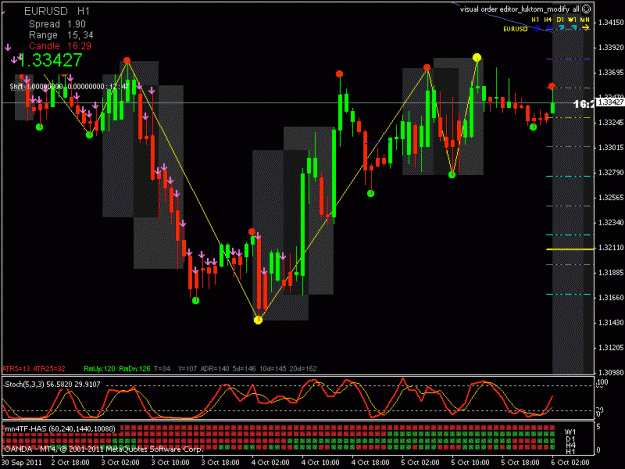Click the red swing-high dot near 5 Oct 02:00

(427, 67)
